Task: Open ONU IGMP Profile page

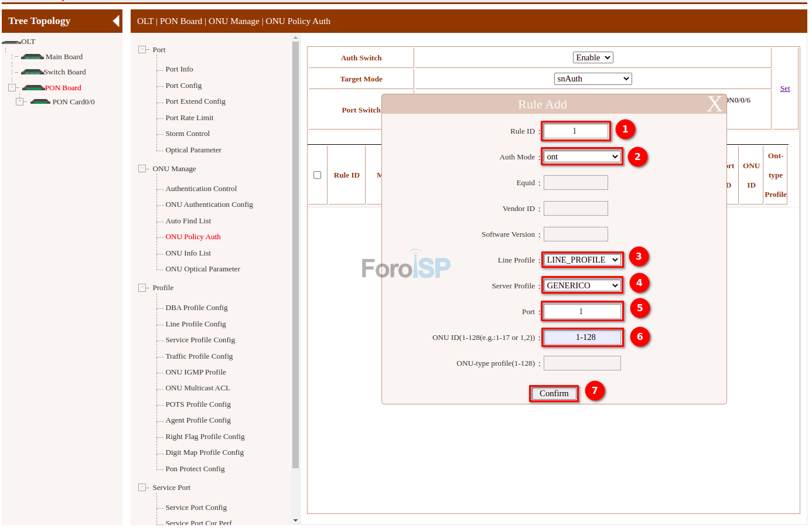Action: tap(196, 372)
